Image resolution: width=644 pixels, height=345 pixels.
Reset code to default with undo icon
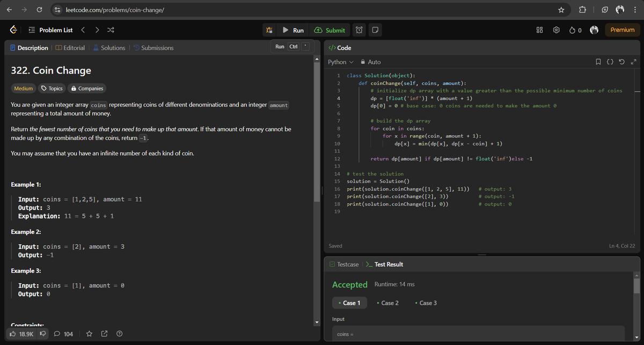tap(622, 62)
